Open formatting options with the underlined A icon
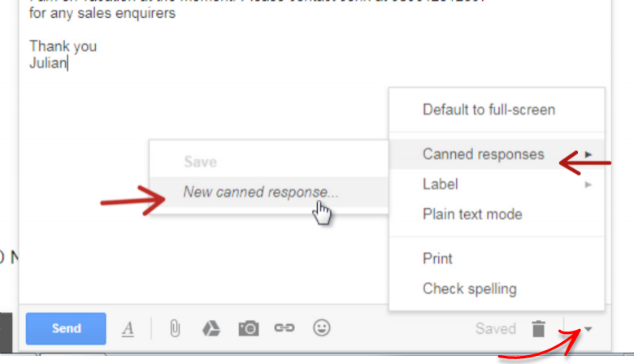Image resolution: width=634 pixels, height=364 pixels. pos(128,328)
